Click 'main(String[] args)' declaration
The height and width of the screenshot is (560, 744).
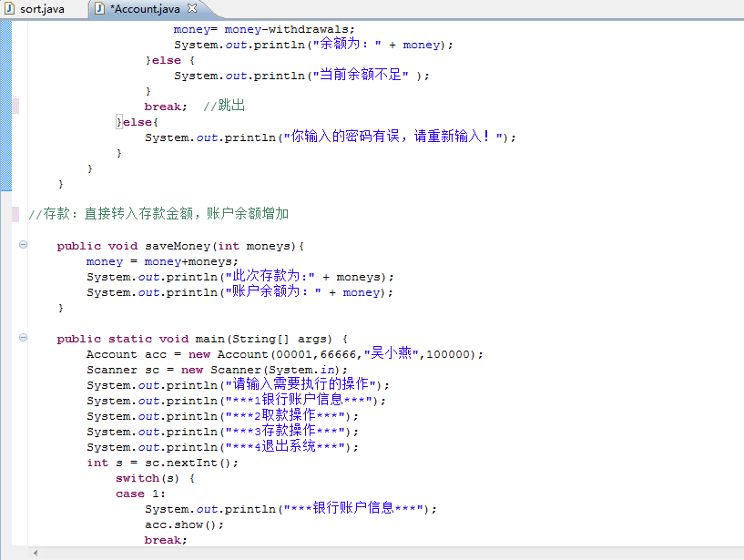click(x=263, y=339)
